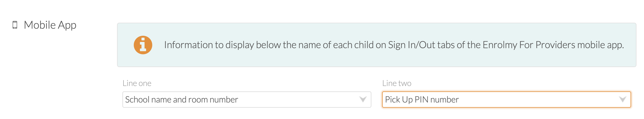Select the 'Pick Up PIN number' value
644x119 pixels.
(x=422, y=100)
